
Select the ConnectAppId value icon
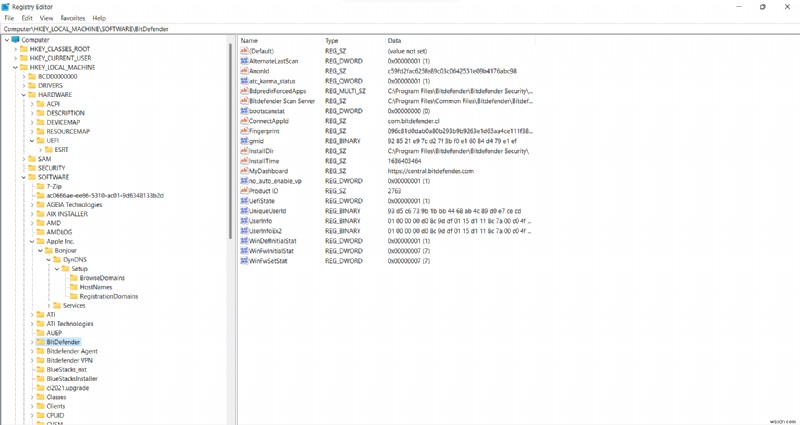pyautogui.click(x=244, y=121)
